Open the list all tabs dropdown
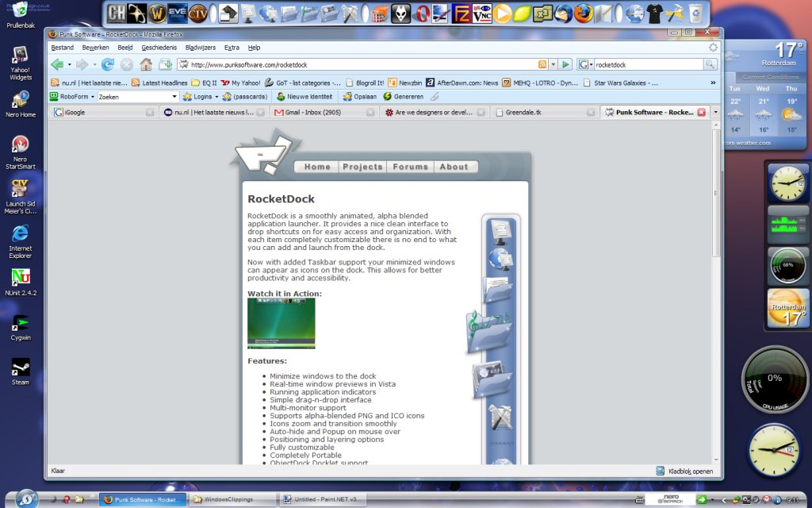Viewport: 812px width, 508px height. (716, 112)
